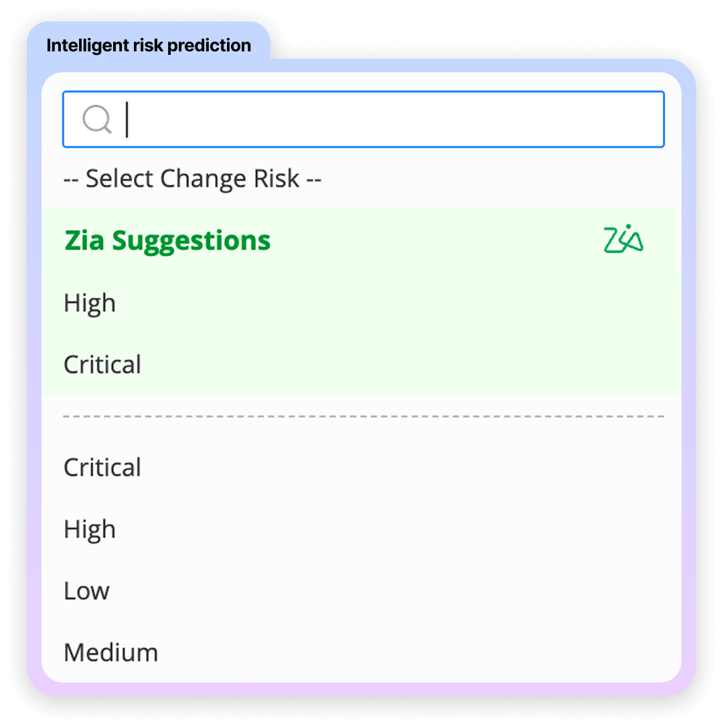Select 'Critical' from Zia Suggestions

coord(102,365)
